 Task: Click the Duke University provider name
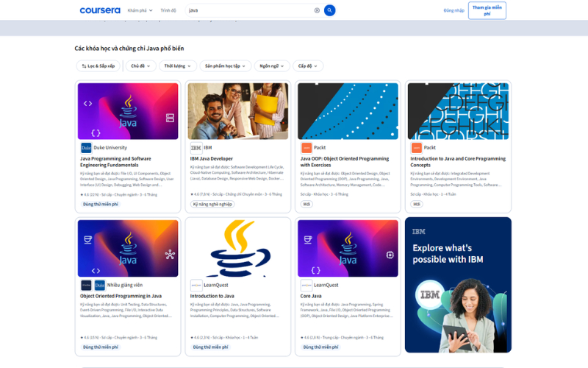tap(110, 148)
